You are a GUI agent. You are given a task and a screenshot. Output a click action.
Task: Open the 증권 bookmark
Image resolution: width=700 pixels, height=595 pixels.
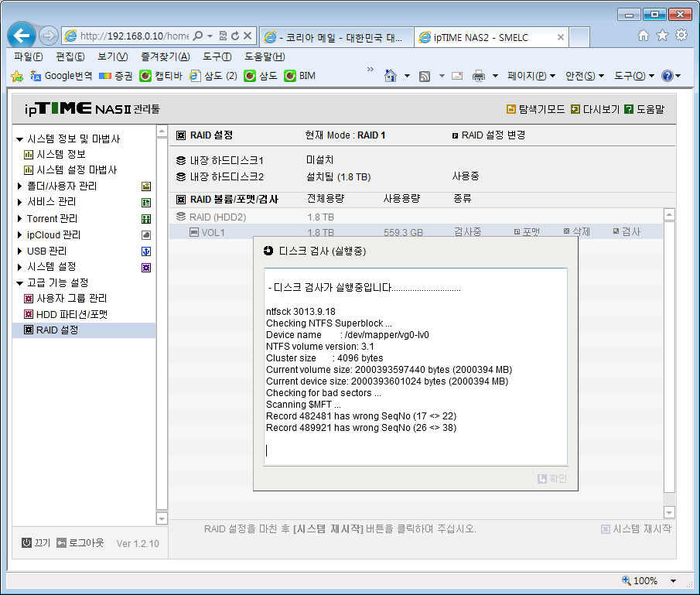coord(115,76)
